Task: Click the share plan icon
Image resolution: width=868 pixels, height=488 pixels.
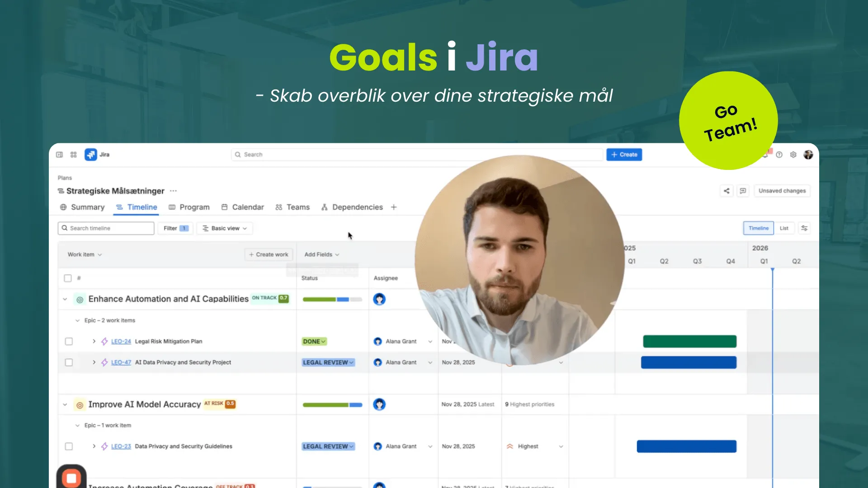Action: coord(726,191)
